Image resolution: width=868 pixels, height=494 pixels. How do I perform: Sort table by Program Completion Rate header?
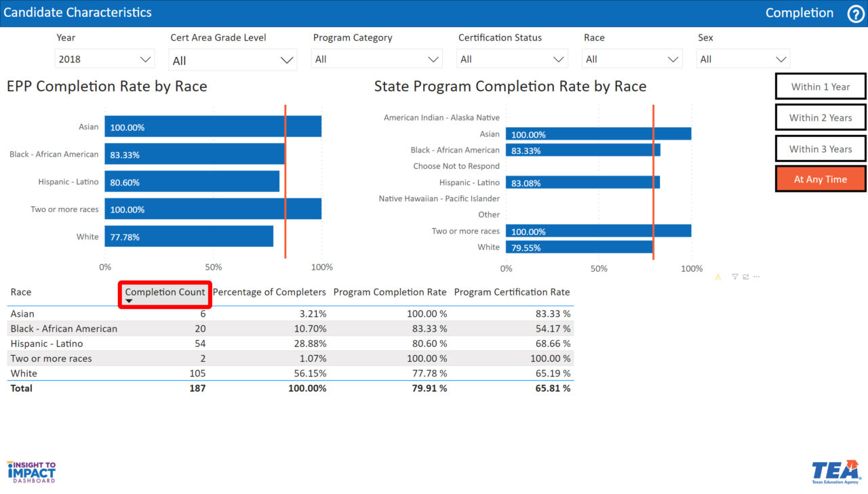coord(389,292)
